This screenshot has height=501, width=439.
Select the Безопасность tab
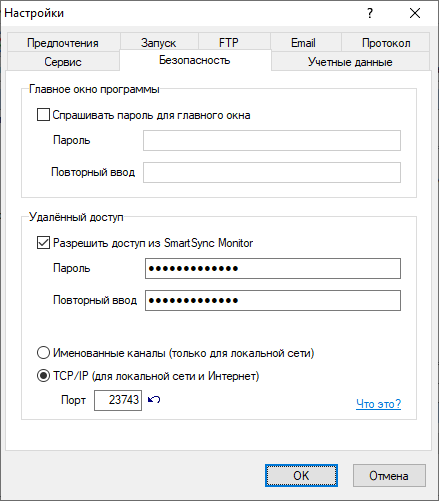[x=195, y=60]
